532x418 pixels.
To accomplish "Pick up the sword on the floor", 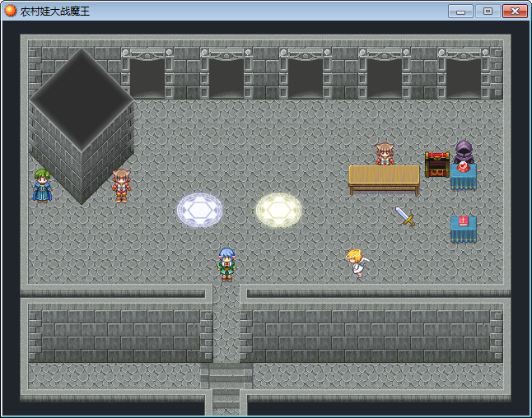I will tap(405, 216).
